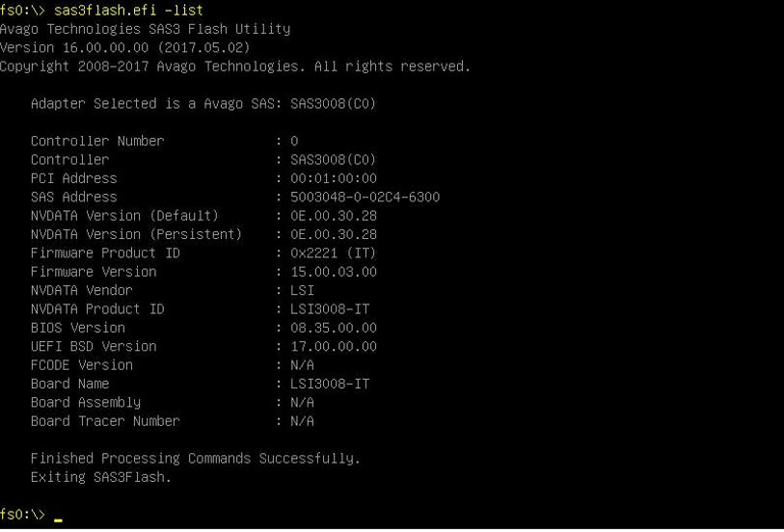Click the NVDATA Version (Default) label
Viewport: 784px width, 532px height.
tap(125, 216)
